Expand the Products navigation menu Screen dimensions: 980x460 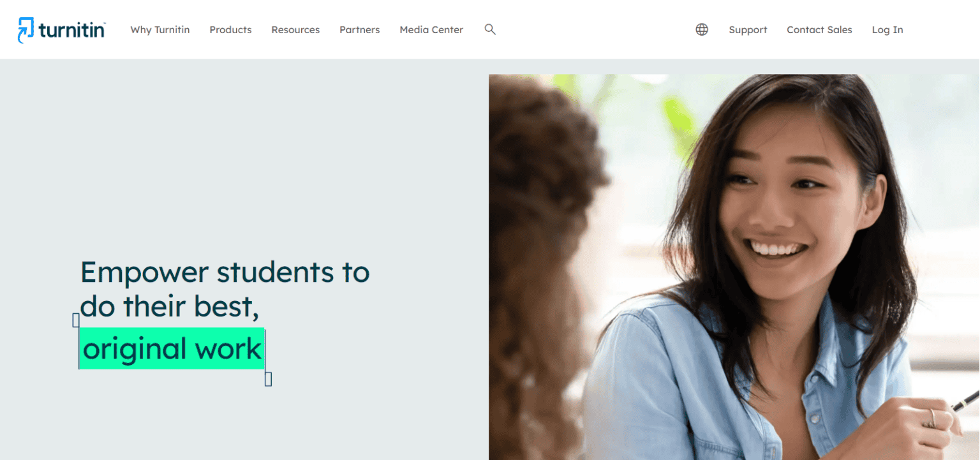[230, 30]
